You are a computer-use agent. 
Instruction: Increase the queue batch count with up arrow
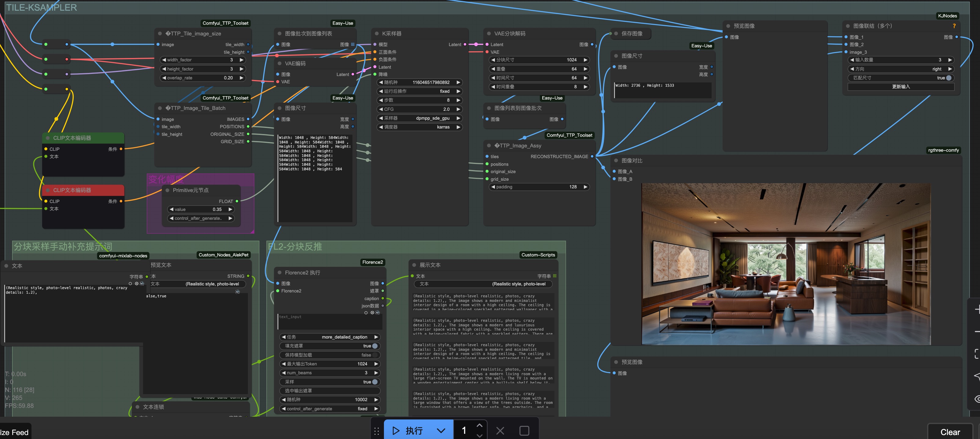coord(479,425)
